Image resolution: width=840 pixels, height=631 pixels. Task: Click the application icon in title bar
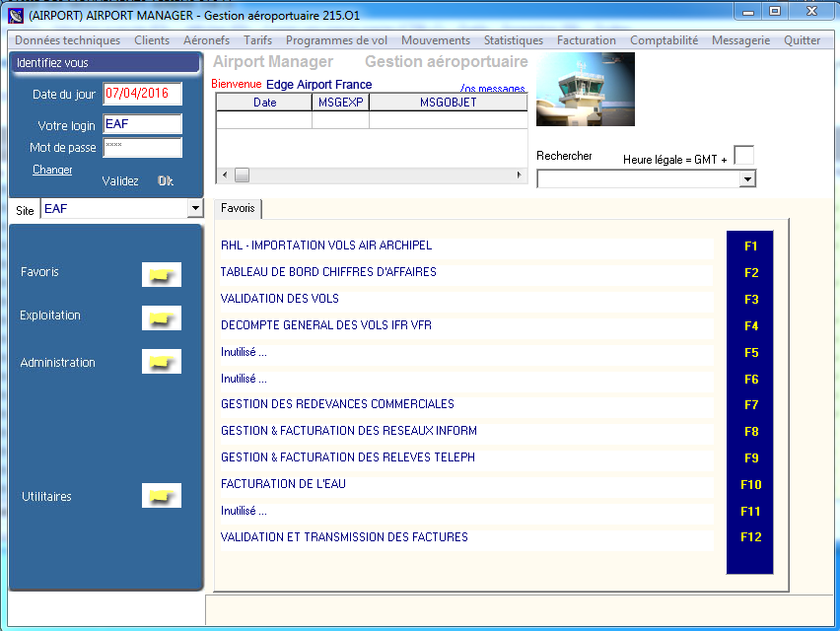point(15,15)
